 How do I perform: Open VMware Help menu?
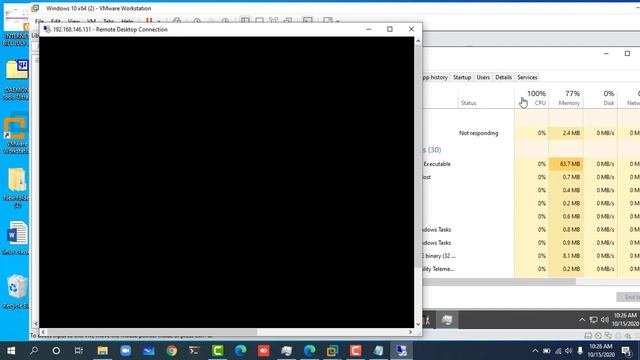tap(127, 21)
